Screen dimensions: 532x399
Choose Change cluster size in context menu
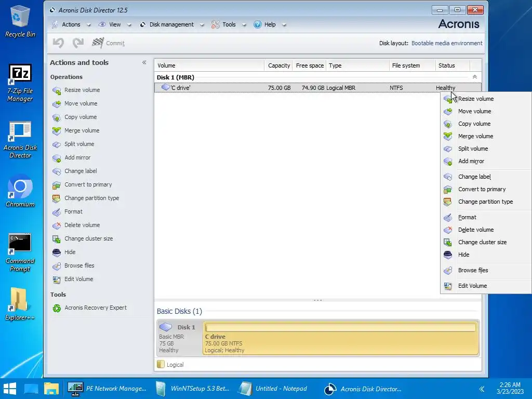click(x=486, y=242)
